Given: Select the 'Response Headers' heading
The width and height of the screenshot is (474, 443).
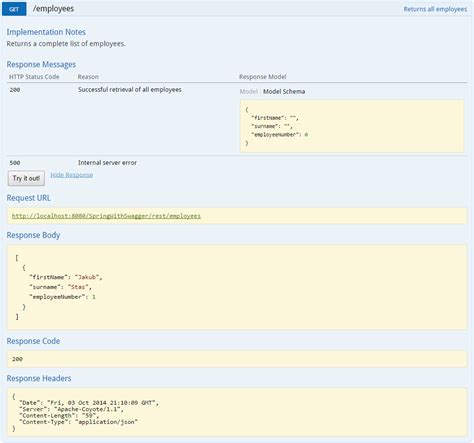Looking at the screenshot, I should 39,379.
